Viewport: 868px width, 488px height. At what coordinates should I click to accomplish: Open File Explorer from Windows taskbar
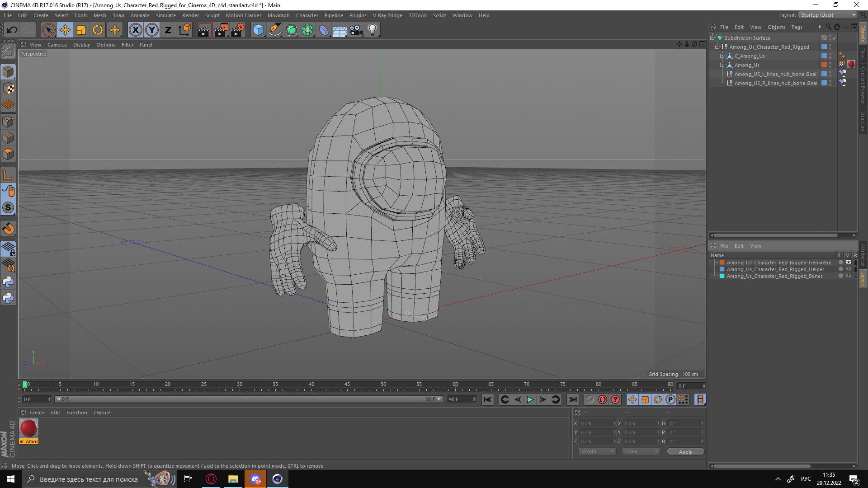[233, 479]
